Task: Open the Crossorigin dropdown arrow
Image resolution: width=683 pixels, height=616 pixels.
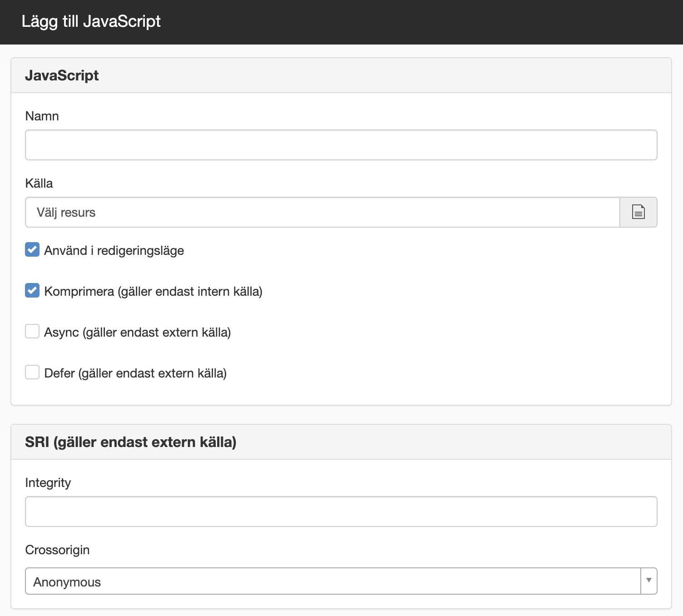Action: click(x=649, y=581)
